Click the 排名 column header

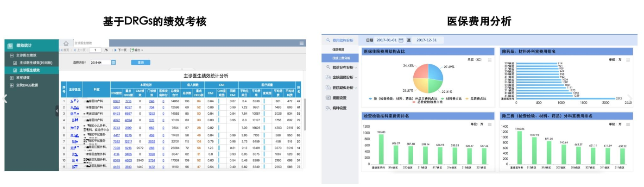click(298, 89)
